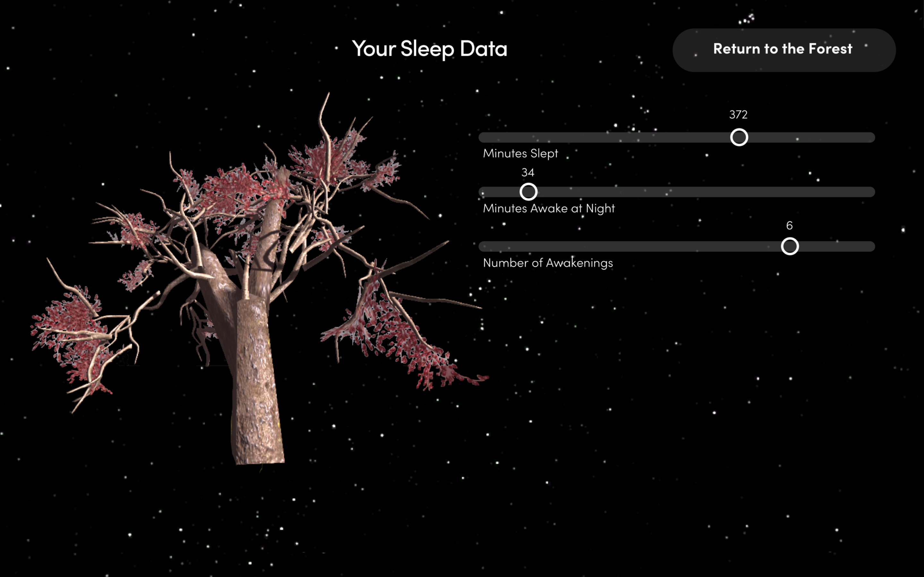Click the Minutes Awake at Night slider handle
The height and width of the screenshot is (577, 924).
[x=528, y=192]
